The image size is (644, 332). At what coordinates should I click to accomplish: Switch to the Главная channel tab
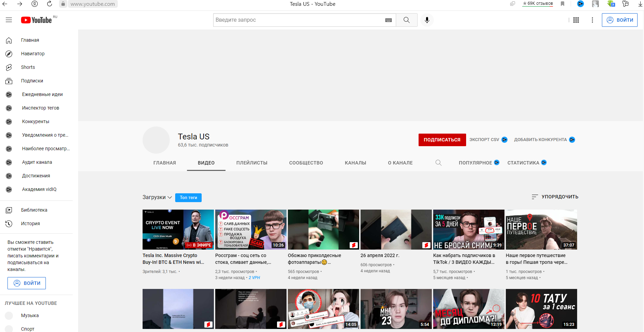click(x=165, y=163)
